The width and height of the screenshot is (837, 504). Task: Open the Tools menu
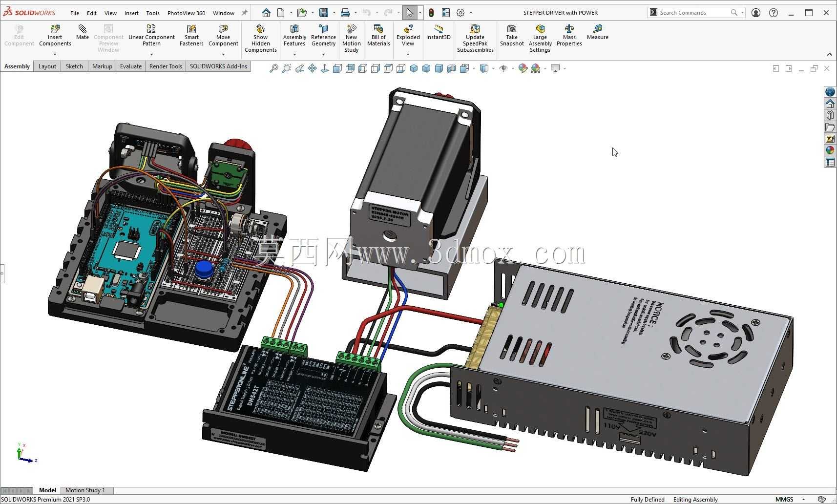153,13
